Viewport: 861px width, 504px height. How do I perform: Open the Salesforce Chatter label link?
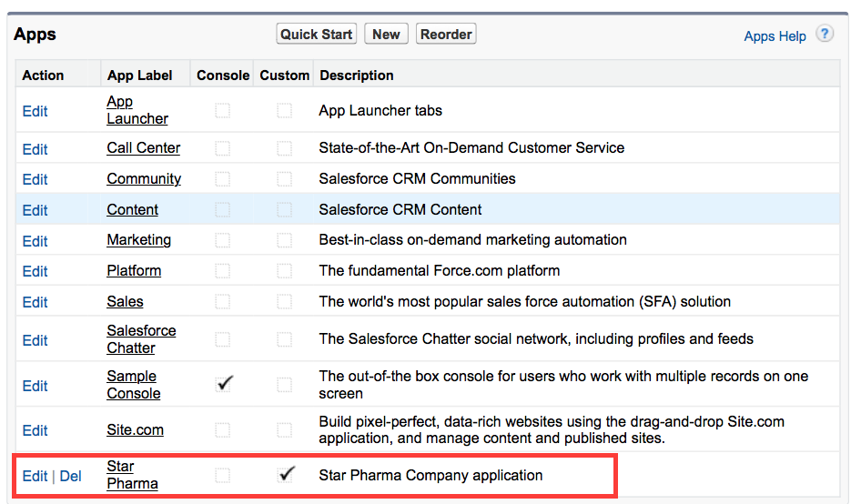click(x=141, y=338)
